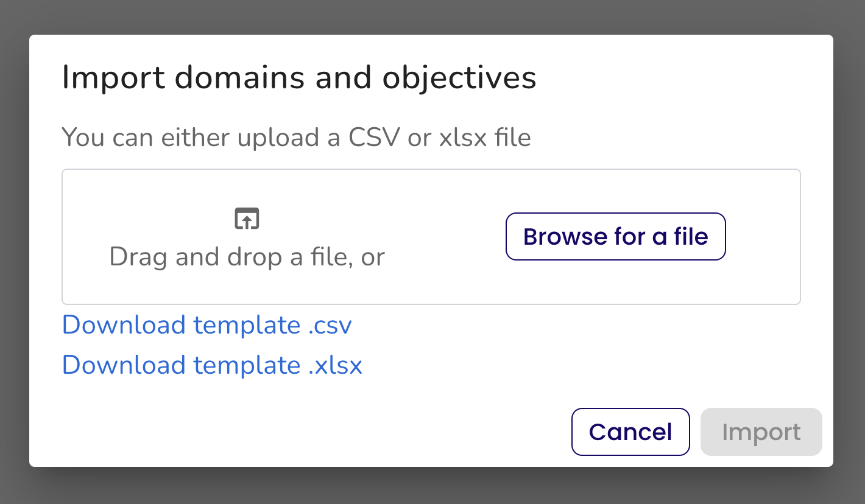Click the CSV upload instruction text
Screen dimensions: 865x504
click(296, 137)
